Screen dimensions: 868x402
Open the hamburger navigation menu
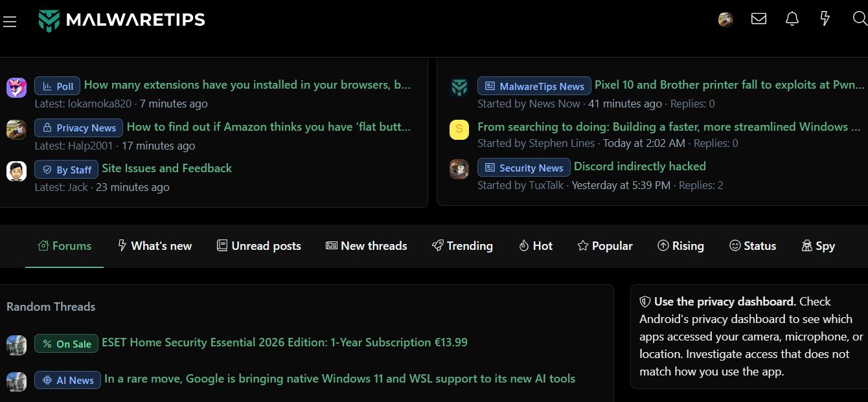coord(10,21)
